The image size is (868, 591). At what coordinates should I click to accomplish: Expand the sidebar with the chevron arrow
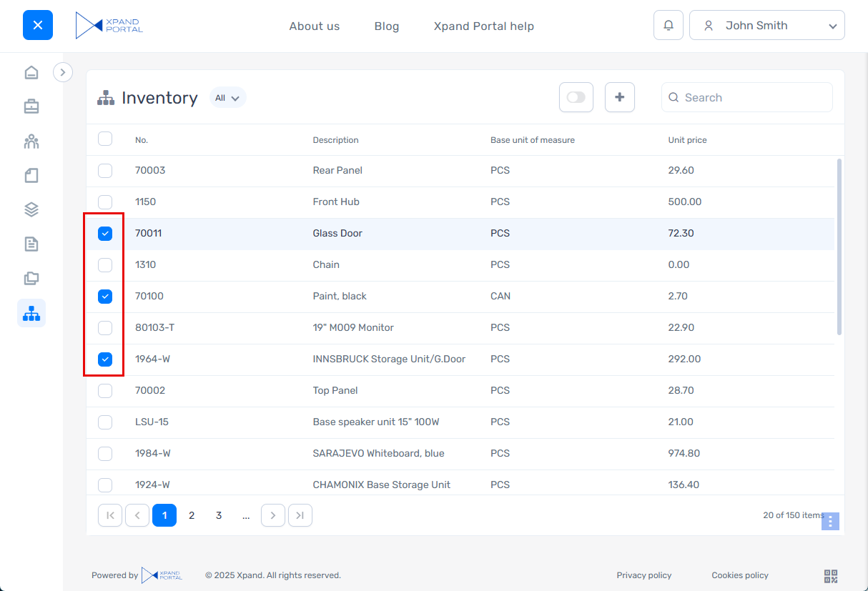click(x=63, y=72)
